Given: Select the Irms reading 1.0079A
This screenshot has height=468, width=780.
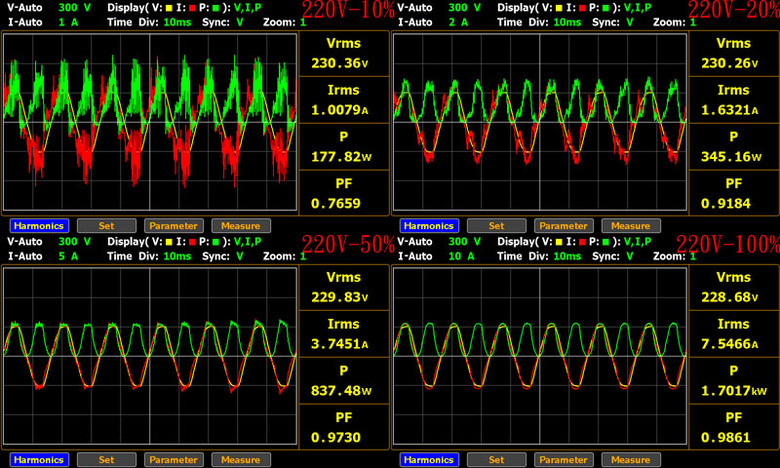Looking at the screenshot, I should [x=339, y=110].
